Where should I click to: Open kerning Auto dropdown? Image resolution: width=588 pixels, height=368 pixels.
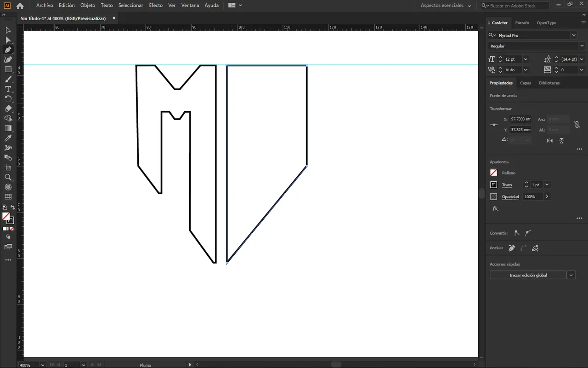tap(526, 70)
